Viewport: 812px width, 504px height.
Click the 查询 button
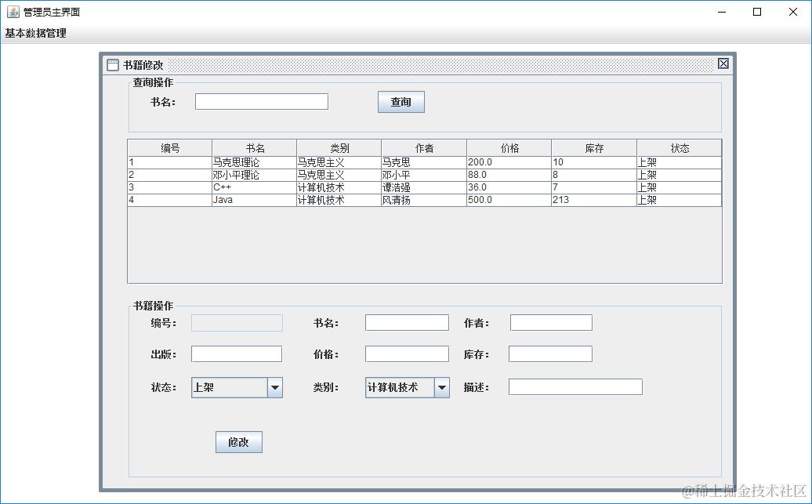coord(401,102)
